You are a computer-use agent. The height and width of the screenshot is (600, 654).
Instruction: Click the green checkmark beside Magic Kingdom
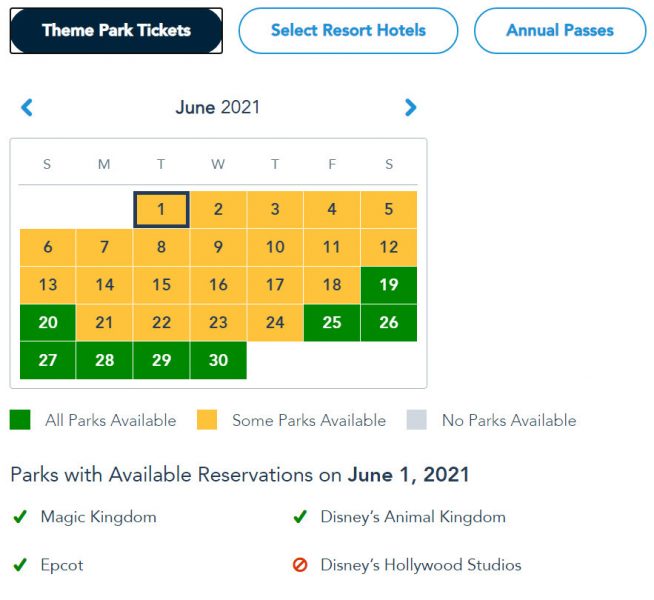click(x=19, y=517)
